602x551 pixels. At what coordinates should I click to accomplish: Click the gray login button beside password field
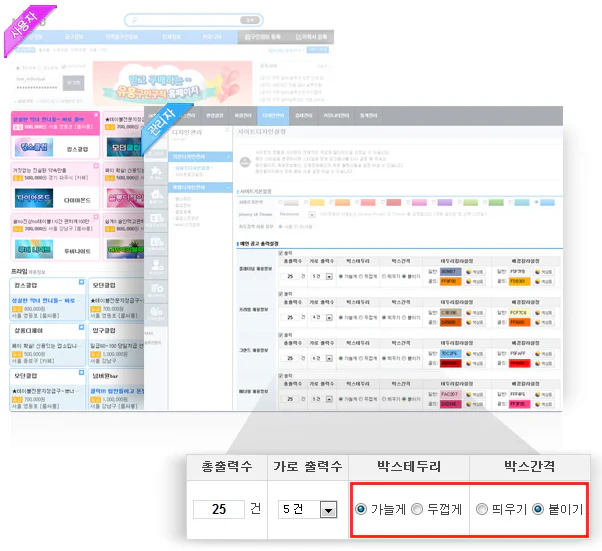click(x=73, y=83)
